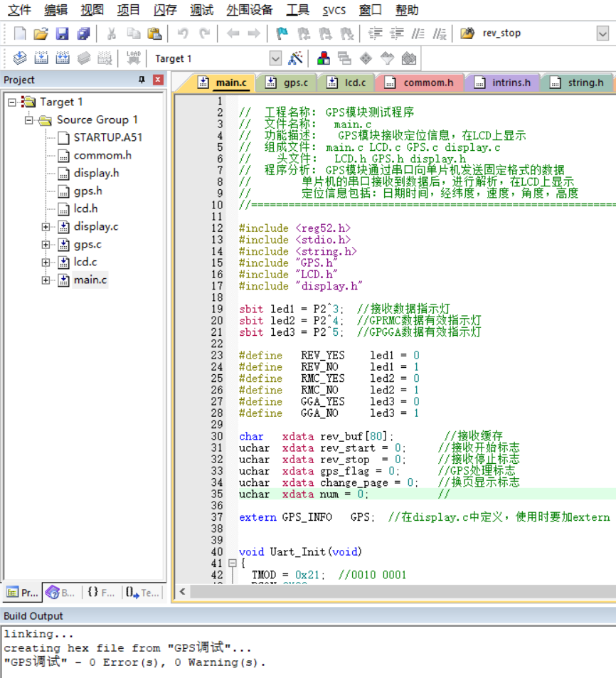The width and height of the screenshot is (616, 678).
Task: Switch to the Books panel tab
Action: pyautogui.click(x=60, y=593)
